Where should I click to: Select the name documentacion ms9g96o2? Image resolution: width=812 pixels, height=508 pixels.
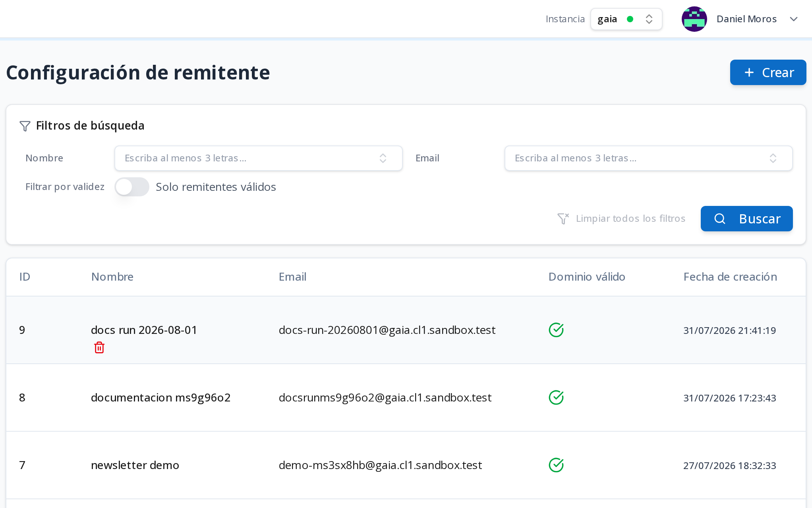[x=161, y=397]
